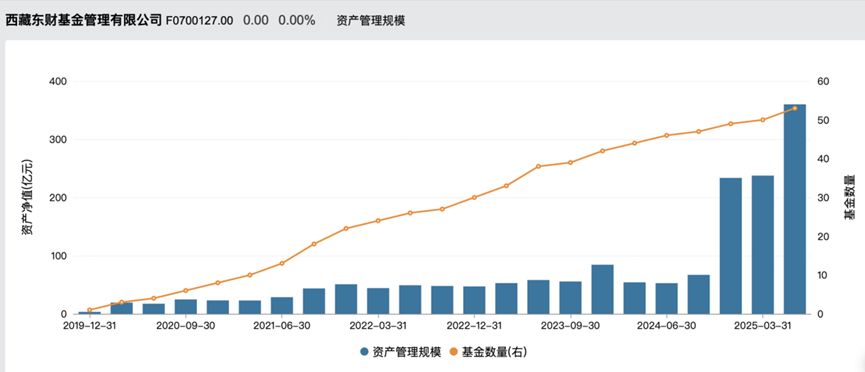
Task: Click the bar above 2022-03-31
Action: coord(378,301)
